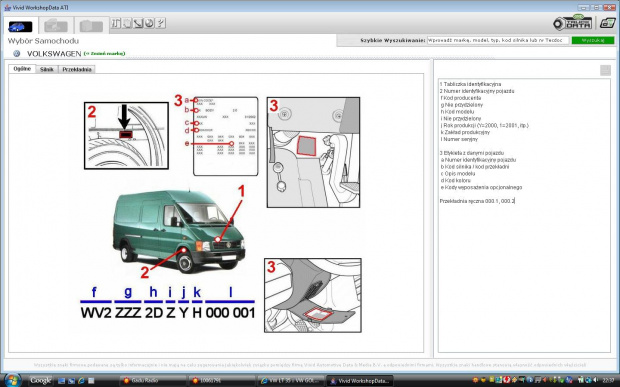This screenshot has height=387, width=620.
Task: Open the Windows Start orb
Action: [13, 380]
